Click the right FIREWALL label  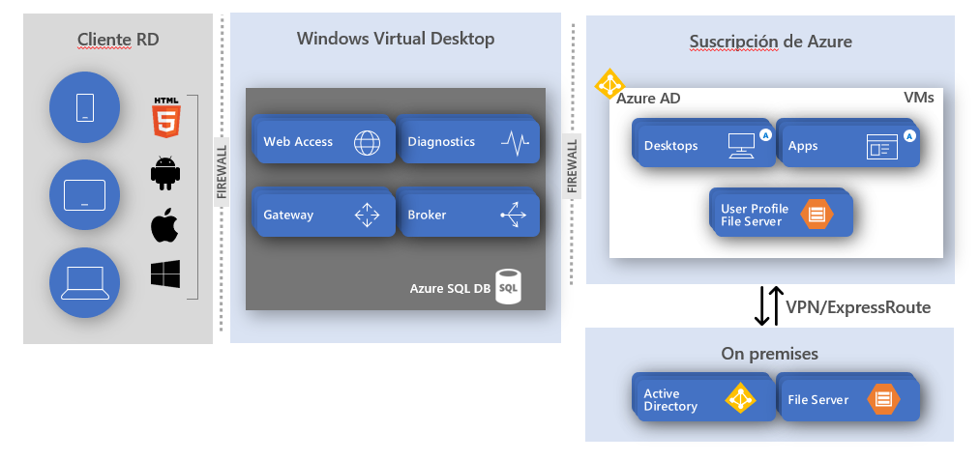coord(571,165)
